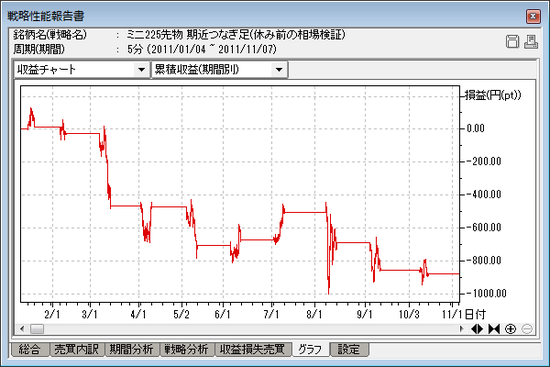This screenshot has height=367, width=550.
Task: Click the -600.00 axis label
Action: click(x=484, y=227)
